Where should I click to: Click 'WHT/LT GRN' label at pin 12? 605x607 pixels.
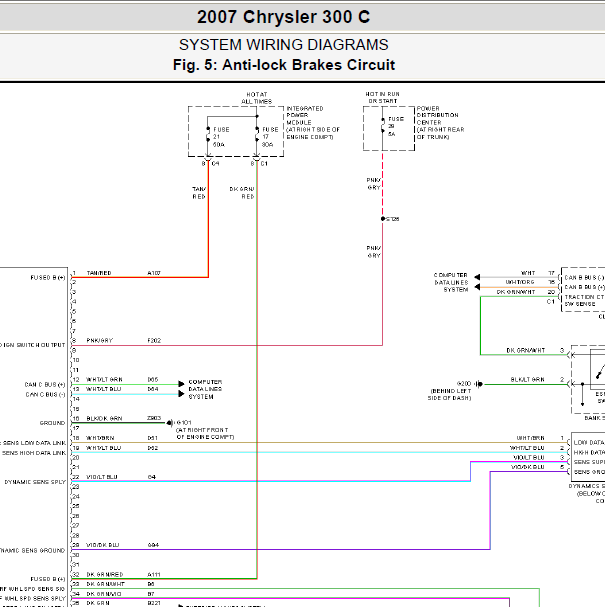104,379
